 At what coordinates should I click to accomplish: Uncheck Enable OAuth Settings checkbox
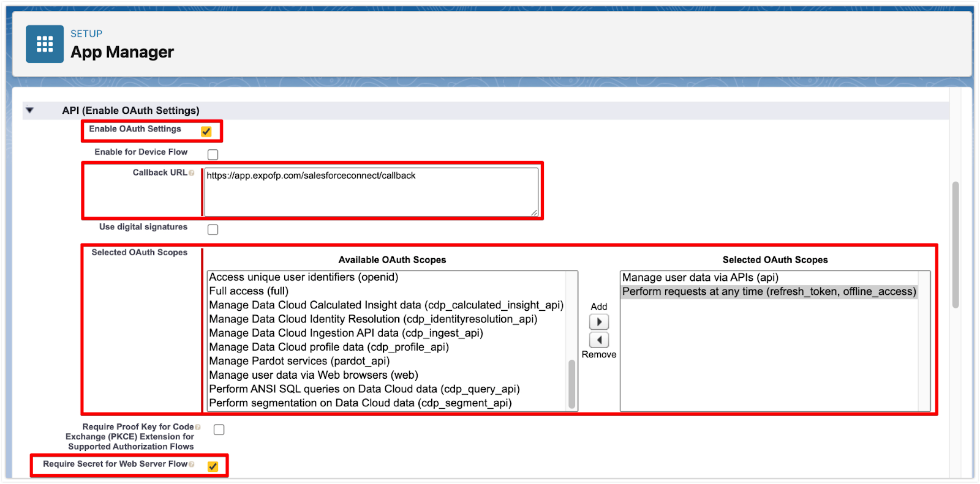(206, 132)
